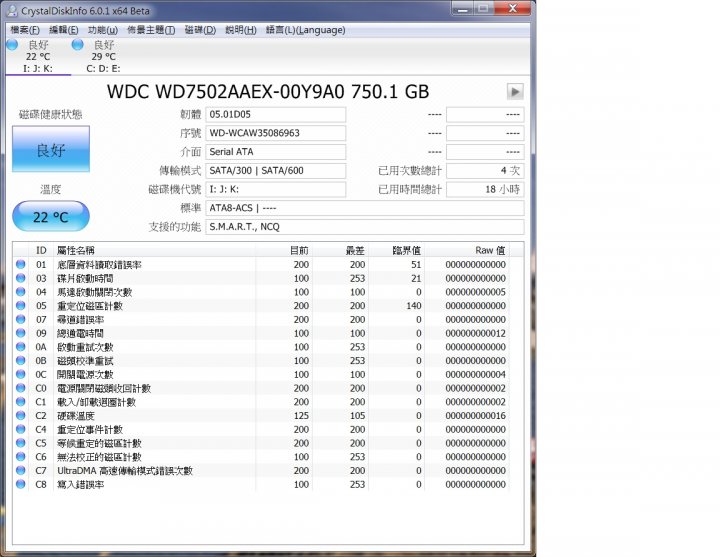Click the next disk arrow button

(515, 91)
